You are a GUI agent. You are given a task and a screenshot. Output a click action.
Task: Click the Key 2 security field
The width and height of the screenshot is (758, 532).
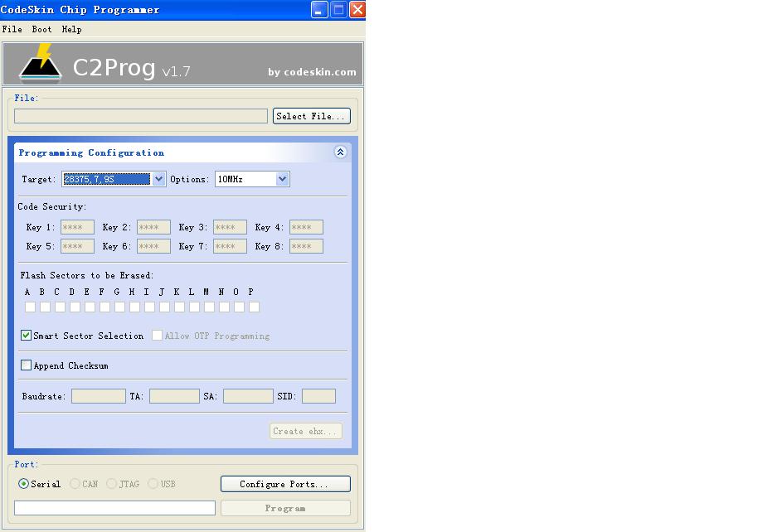153,227
